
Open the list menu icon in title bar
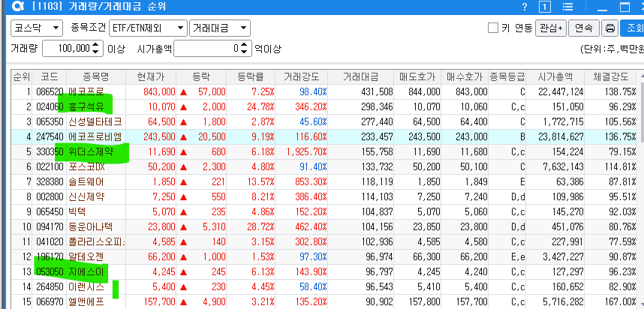(x=568, y=7)
